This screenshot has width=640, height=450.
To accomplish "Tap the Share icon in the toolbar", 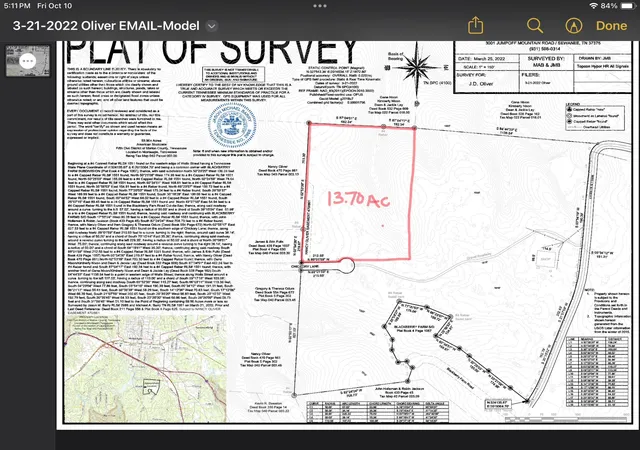I will [476, 25].
